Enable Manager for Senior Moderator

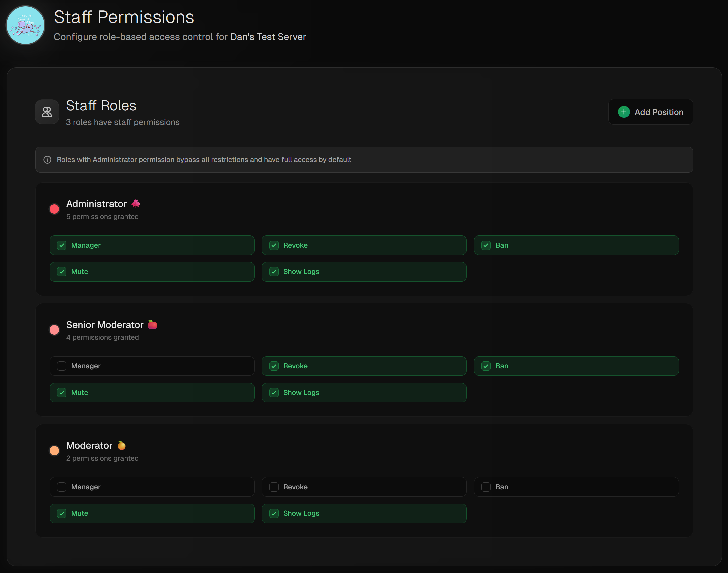[x=62, y=366]
